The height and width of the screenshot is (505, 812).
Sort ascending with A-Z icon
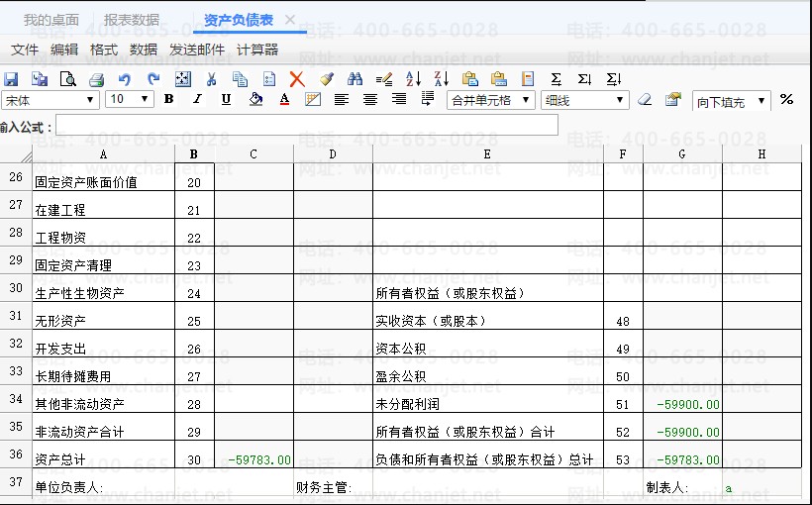(x=413, y=79)
